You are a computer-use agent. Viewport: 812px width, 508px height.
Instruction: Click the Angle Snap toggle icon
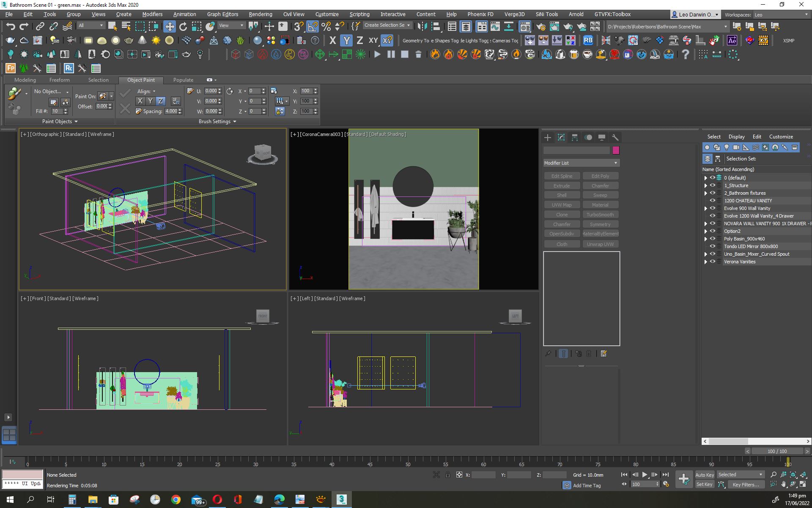(313, 27)
